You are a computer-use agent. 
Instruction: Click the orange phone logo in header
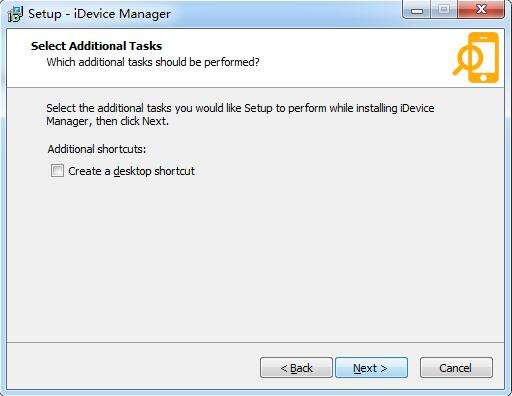476,57
